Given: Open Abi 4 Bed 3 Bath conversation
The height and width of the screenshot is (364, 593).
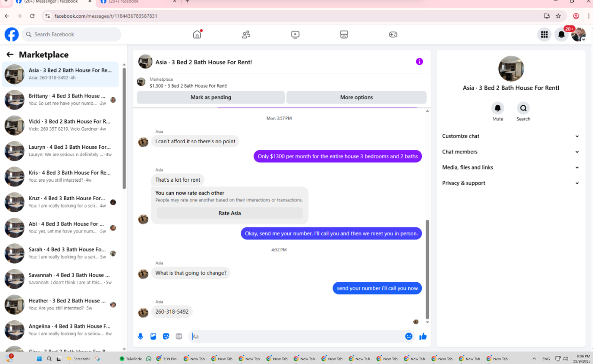Looking at the screenshot, I should (60, 228).
